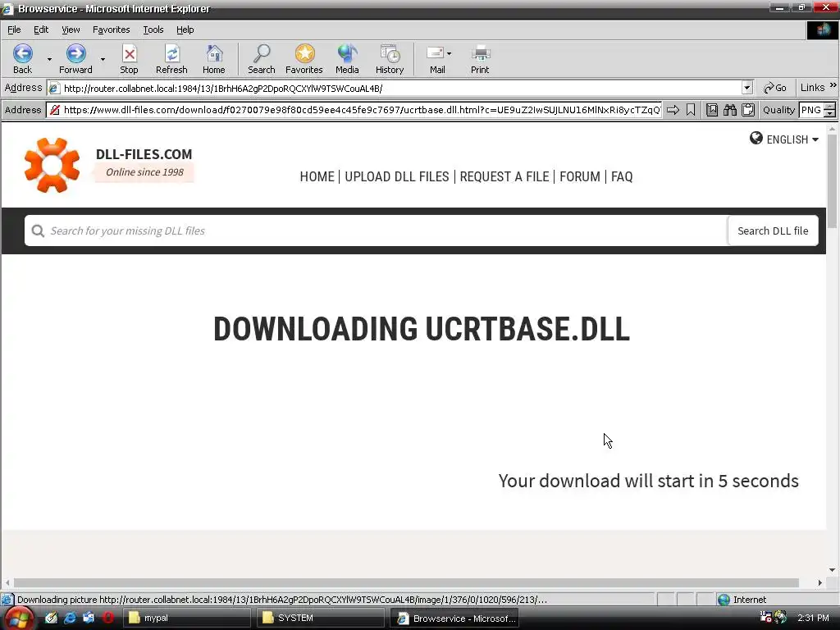Open the FORUM link
The width and height of the screenshot is (840, 630).
pyautogui.click(x=580, y=177)
